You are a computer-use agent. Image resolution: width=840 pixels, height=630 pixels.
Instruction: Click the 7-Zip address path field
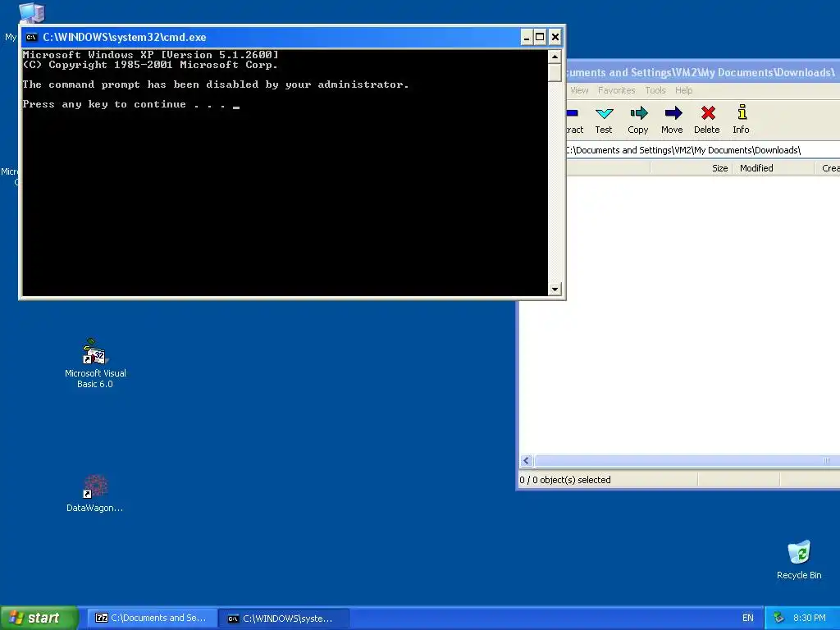(703, 150)
